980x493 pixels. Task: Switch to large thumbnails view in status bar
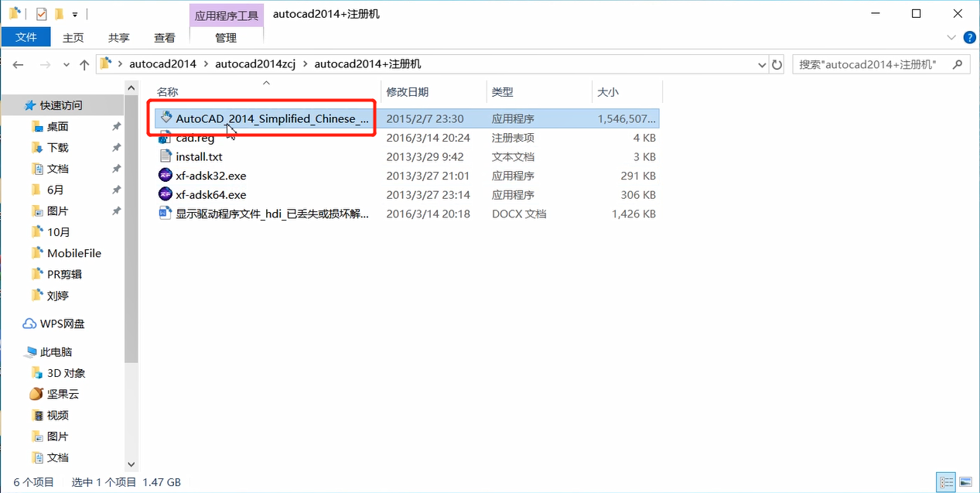click(968, 481)
